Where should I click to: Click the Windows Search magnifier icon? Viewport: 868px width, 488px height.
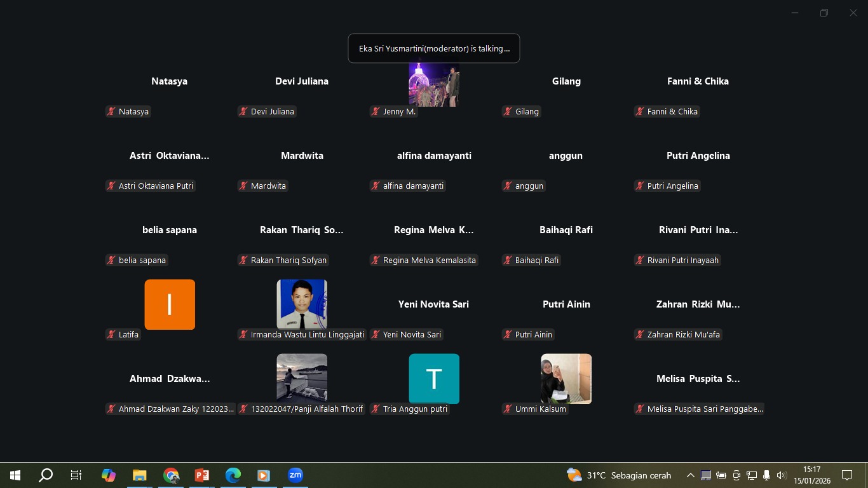(x=46, y=475)
